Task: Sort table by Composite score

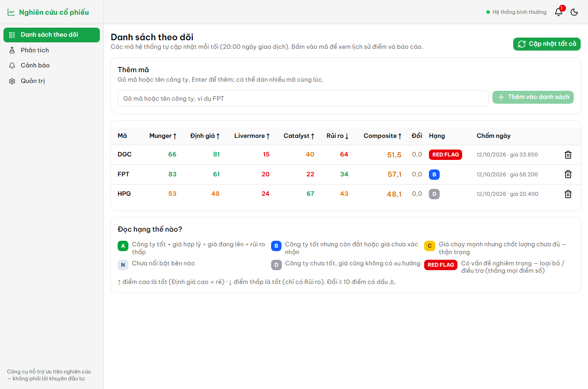Action: [383, 136]
